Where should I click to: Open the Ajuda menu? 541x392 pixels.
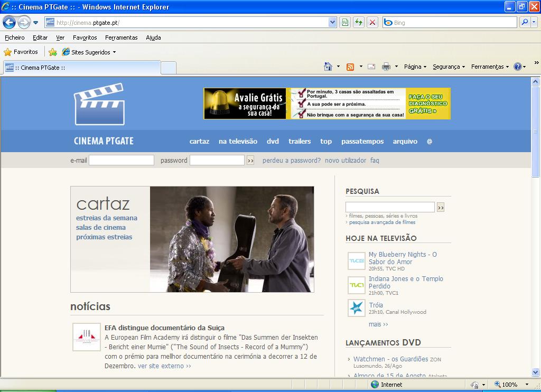pyautogui.click(x=153, y=38)
